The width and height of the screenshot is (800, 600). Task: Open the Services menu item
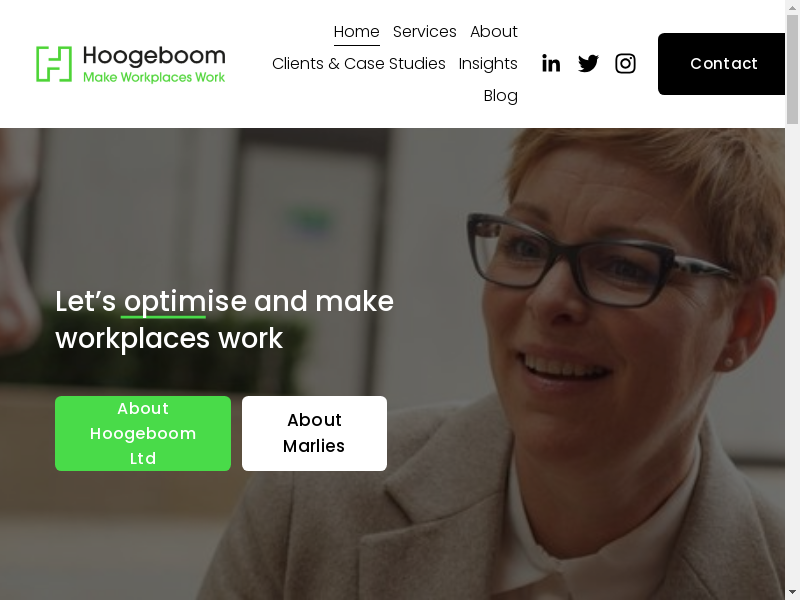[424, 32]
